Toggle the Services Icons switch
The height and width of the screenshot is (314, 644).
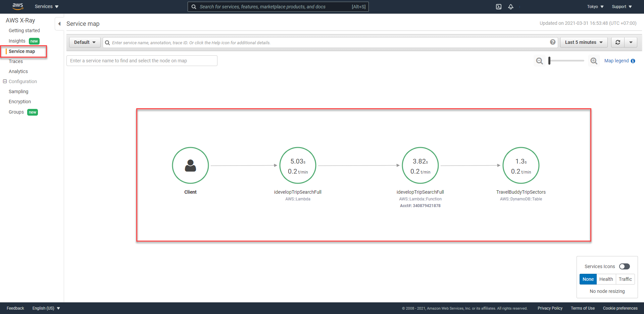tap(625, 266)
